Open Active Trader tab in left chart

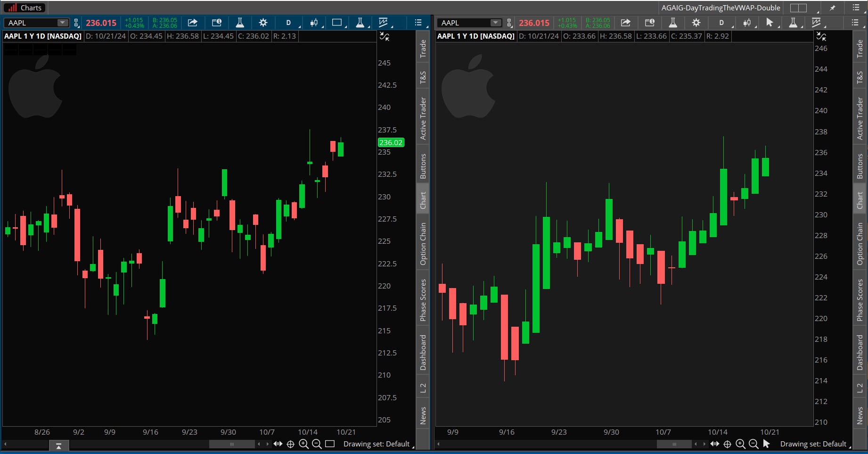click(423, 118)
